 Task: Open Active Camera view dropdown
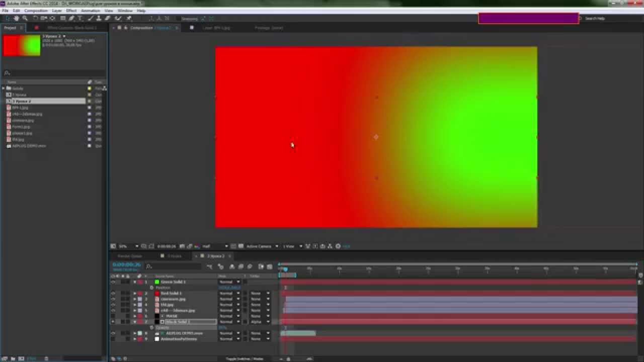click(x=262, y=246)
